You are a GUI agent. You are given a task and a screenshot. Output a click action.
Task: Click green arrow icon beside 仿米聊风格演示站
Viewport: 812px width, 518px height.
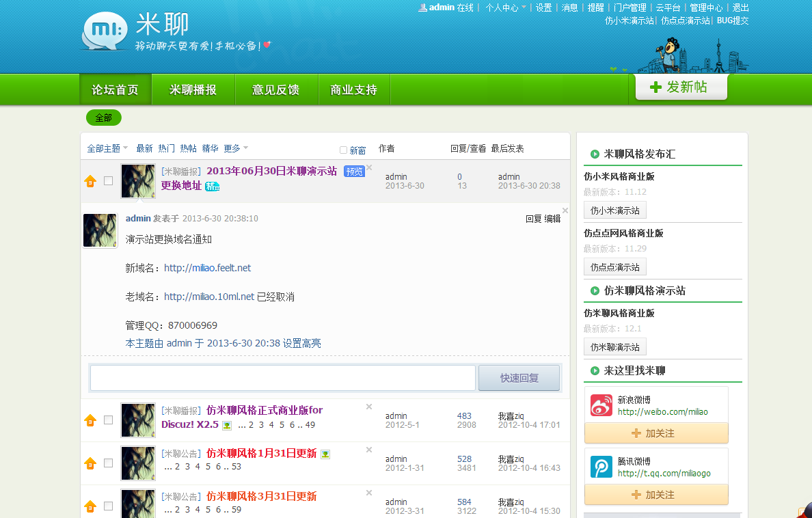(595, 290)
